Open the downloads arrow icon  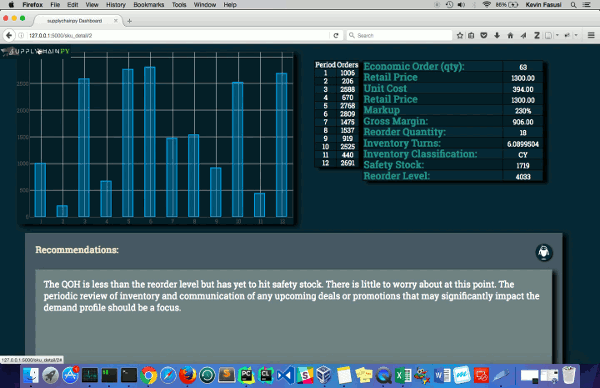point(497,35)
